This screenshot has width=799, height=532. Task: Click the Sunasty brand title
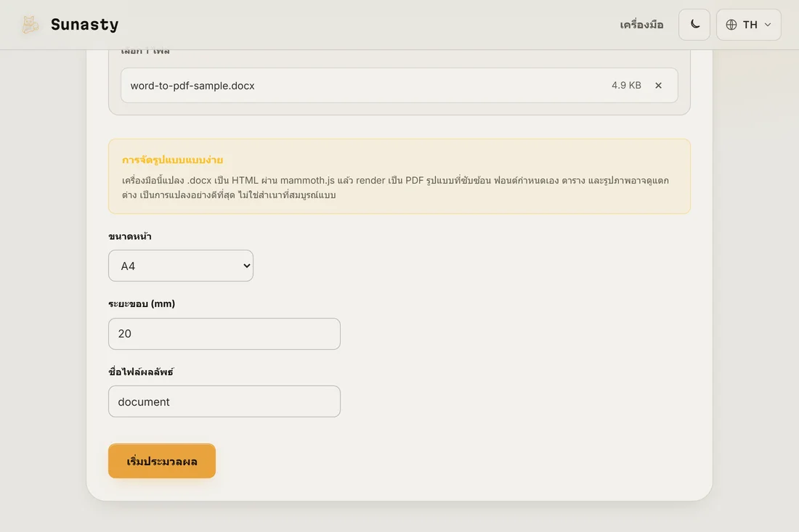[84, 25]
